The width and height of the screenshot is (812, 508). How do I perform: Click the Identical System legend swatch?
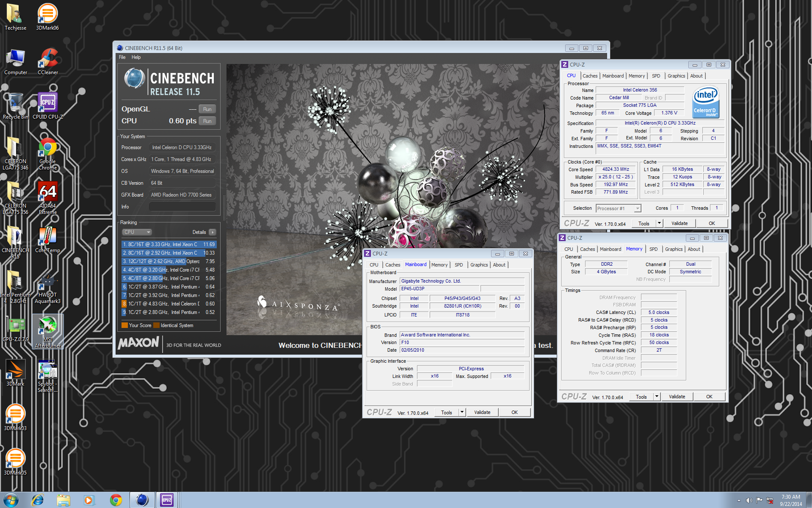click(x=157, y=325)
